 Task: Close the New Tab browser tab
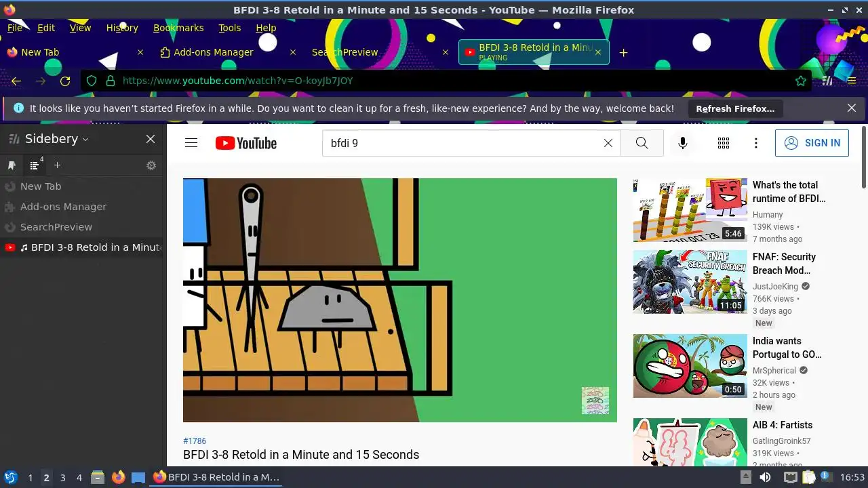(x=140, y=52)
